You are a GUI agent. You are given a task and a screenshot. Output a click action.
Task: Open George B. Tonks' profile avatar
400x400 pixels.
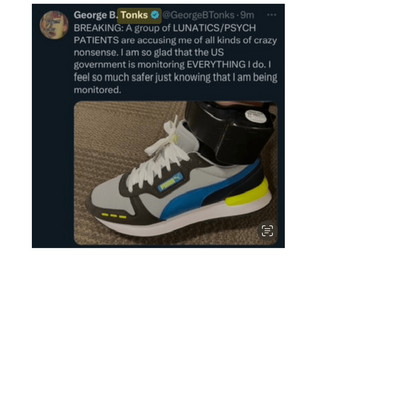pos(54,25)
